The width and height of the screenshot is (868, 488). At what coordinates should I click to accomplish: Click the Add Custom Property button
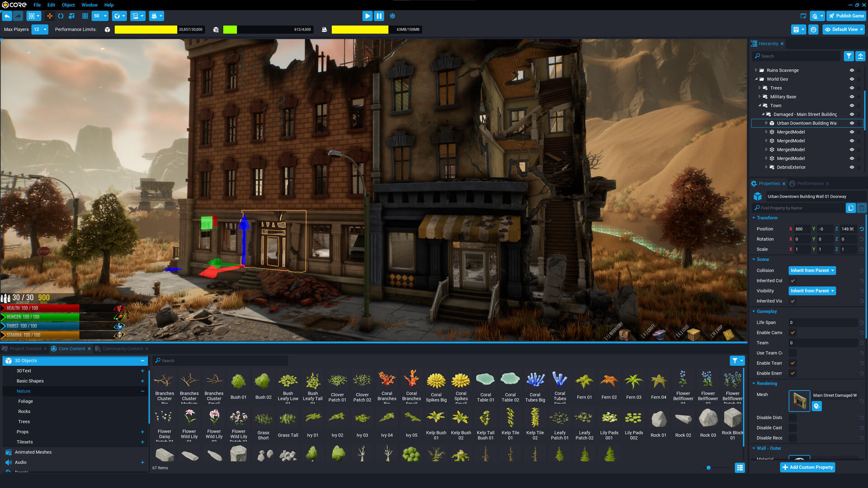pos(807,467)
